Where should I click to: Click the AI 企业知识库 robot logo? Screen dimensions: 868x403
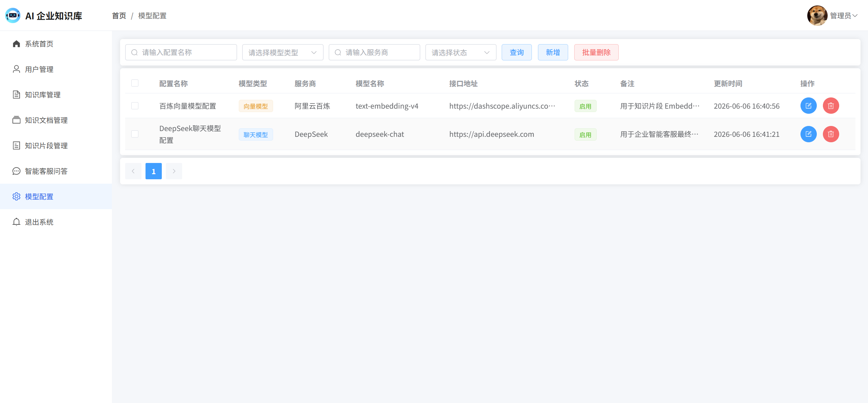coord(13,16)
